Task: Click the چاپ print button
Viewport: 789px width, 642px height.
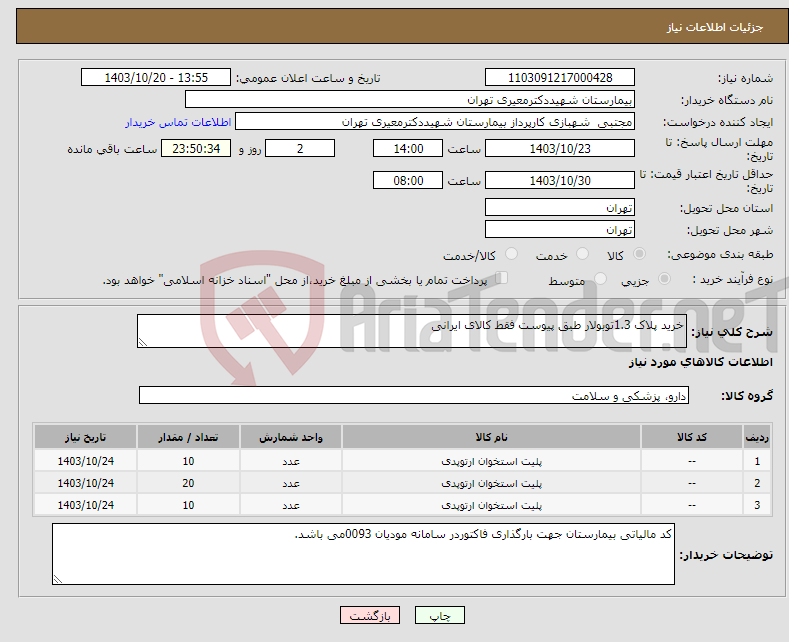Action: (440, 615)
